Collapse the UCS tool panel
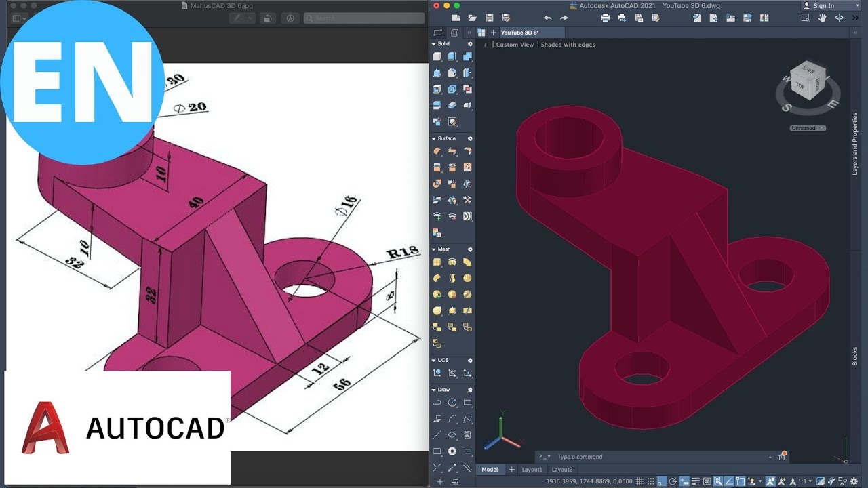 point(434,360)
